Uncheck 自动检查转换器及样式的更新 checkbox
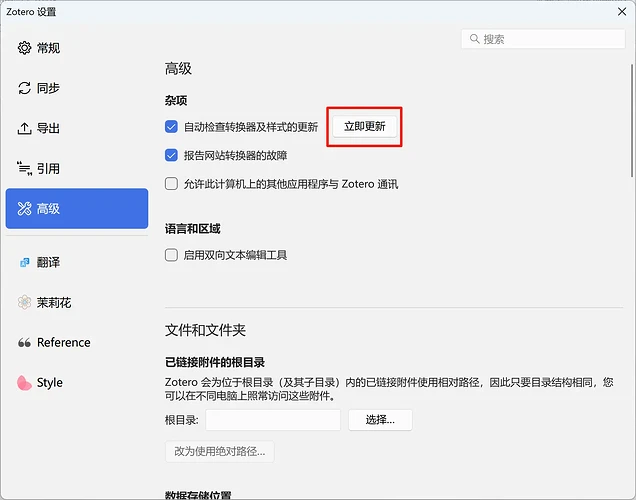 (171, 127)
